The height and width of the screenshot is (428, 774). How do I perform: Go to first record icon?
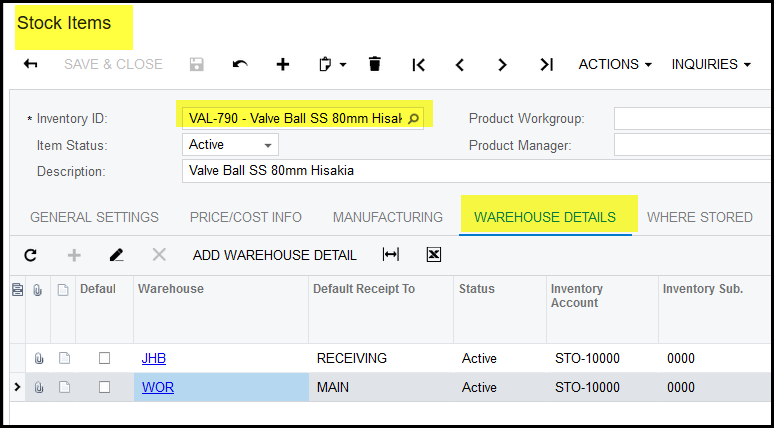click(419, 64)
